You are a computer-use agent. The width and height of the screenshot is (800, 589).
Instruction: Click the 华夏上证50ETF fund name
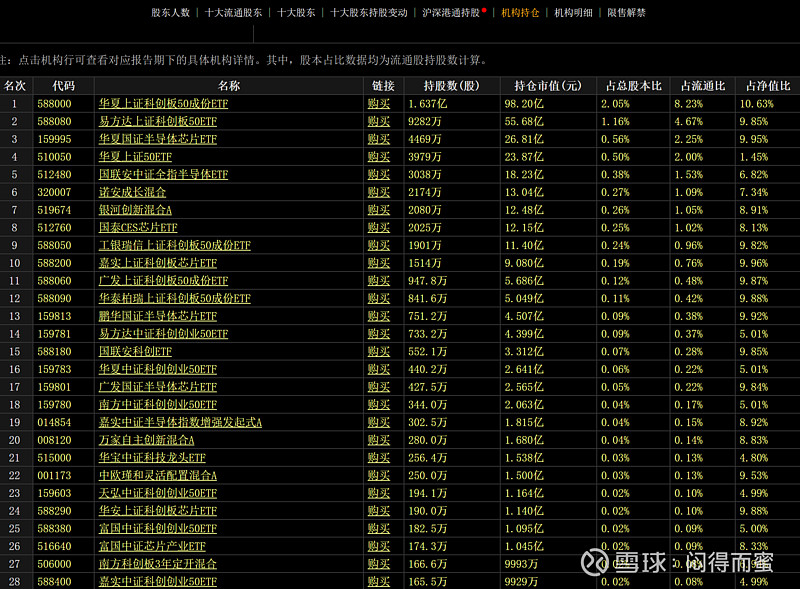(135, 157)
